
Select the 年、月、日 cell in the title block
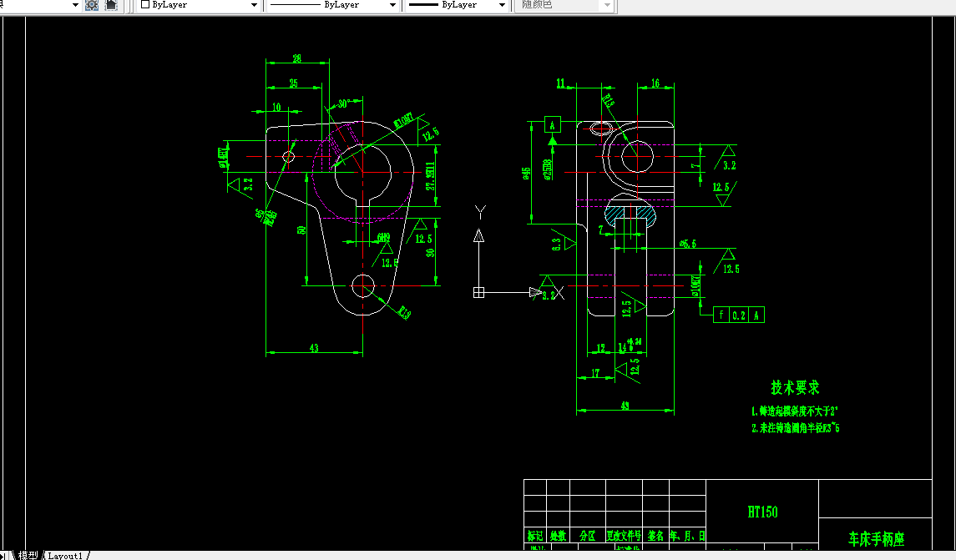pos(688,536)
